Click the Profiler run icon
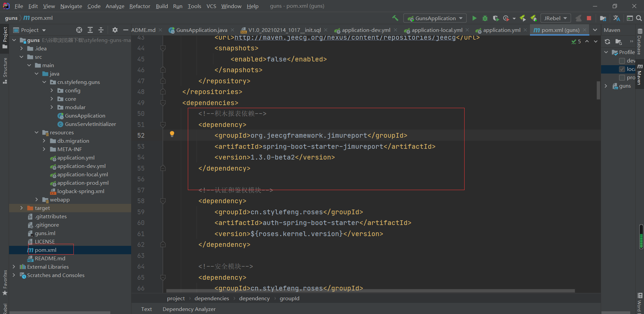The width and height of the screenshot is (644, 314). [506, 18]
